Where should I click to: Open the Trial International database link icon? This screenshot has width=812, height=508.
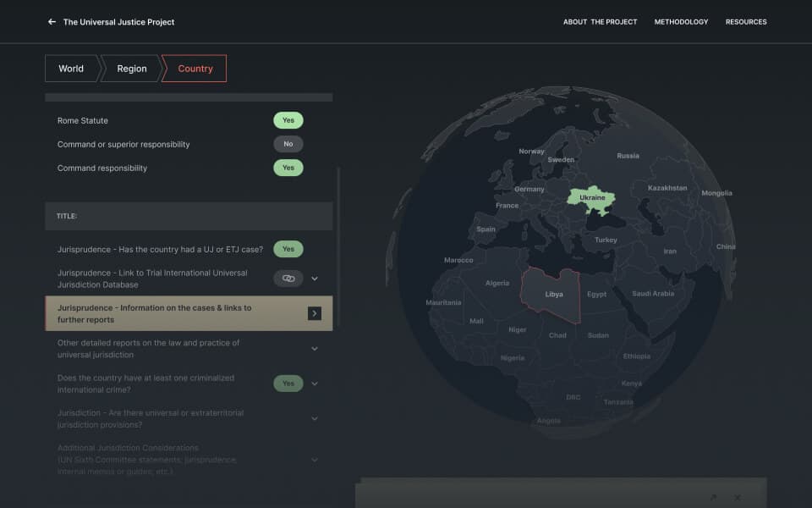(288, 279)
